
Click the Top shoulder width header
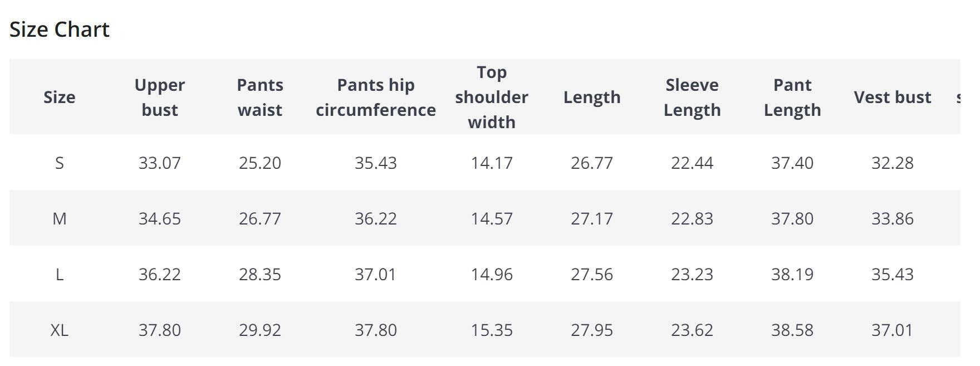tap(492, 97)
